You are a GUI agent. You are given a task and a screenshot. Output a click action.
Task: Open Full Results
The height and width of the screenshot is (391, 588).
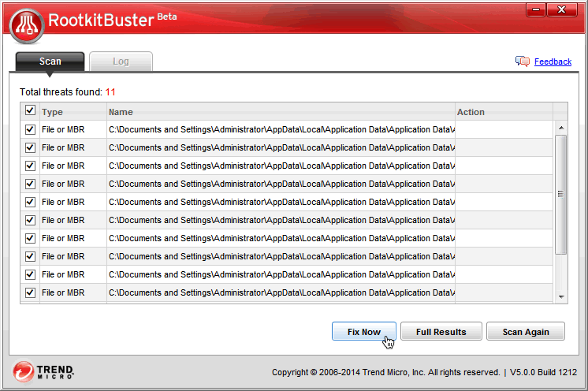(441, 331)
